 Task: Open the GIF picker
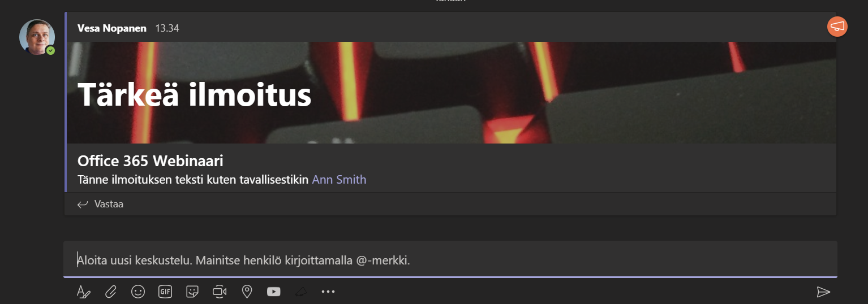pos(165,292)
